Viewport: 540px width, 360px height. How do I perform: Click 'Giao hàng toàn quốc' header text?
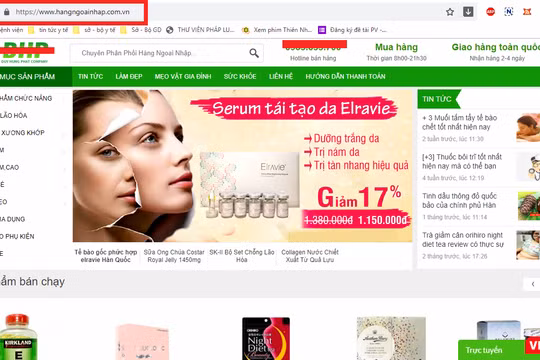click(496, 47)
